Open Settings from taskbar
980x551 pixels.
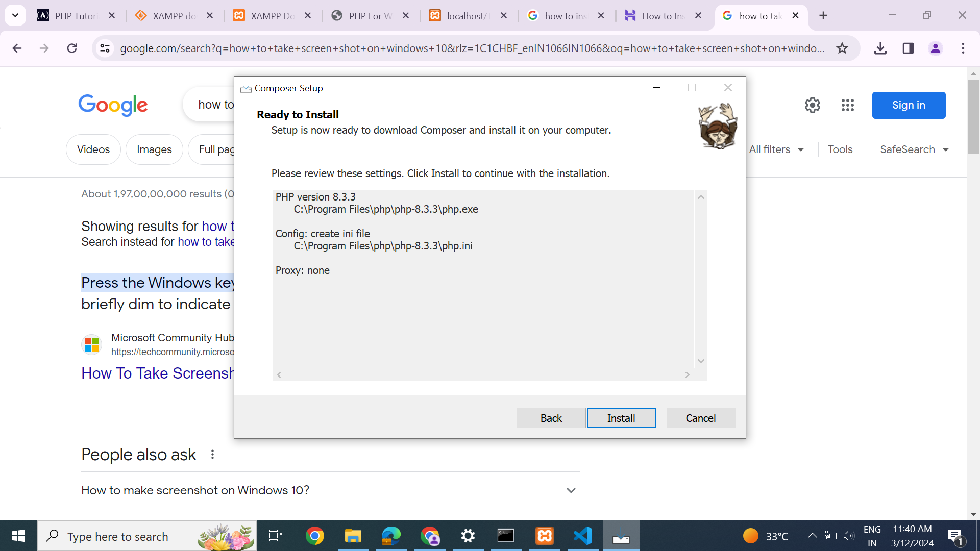pos(468,536)
